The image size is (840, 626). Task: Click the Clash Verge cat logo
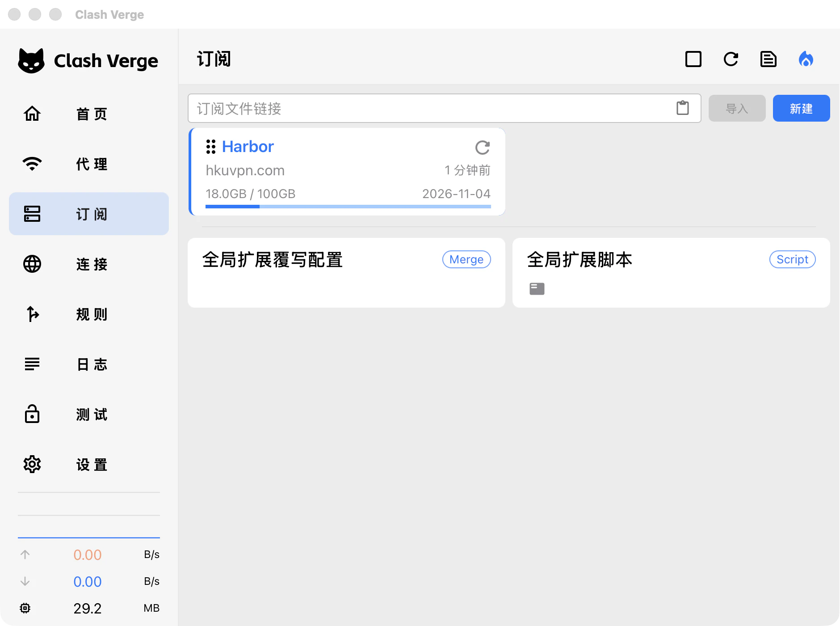31,60
